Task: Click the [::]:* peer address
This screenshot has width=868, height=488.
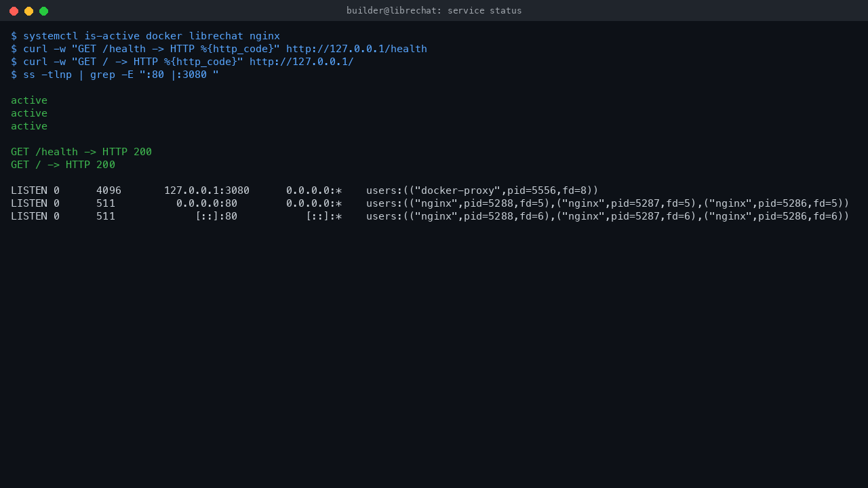Action: pos(323,216)
